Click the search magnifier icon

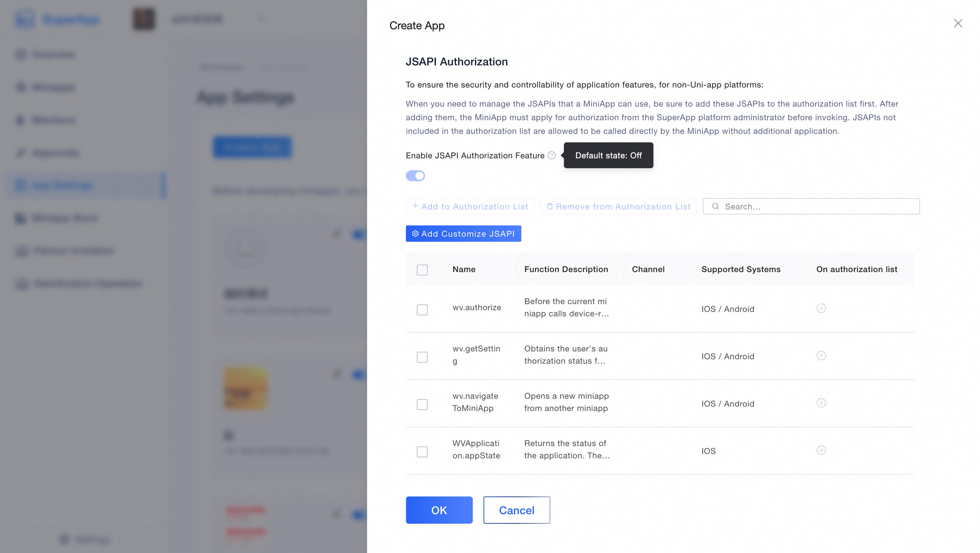pos(715,206)
